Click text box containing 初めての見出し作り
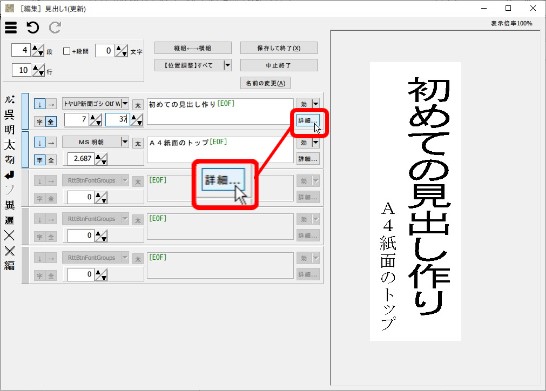The image size is (546, 391). (220, 111)
